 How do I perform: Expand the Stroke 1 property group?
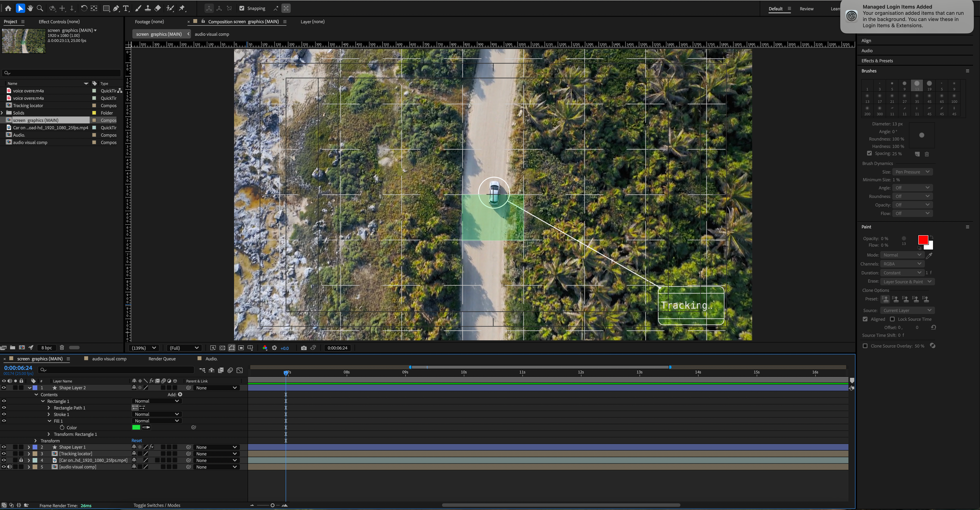[x=49, y=414]
